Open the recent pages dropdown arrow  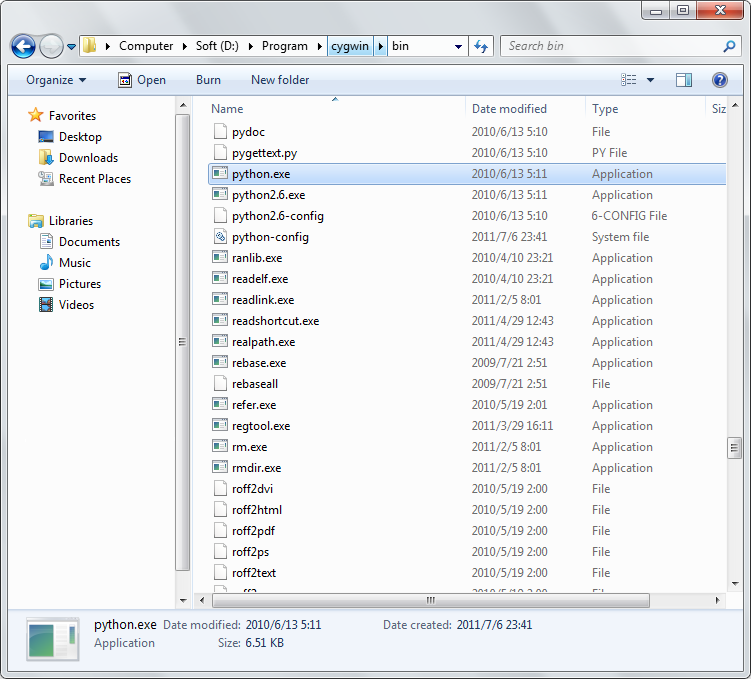pos(71,47)
